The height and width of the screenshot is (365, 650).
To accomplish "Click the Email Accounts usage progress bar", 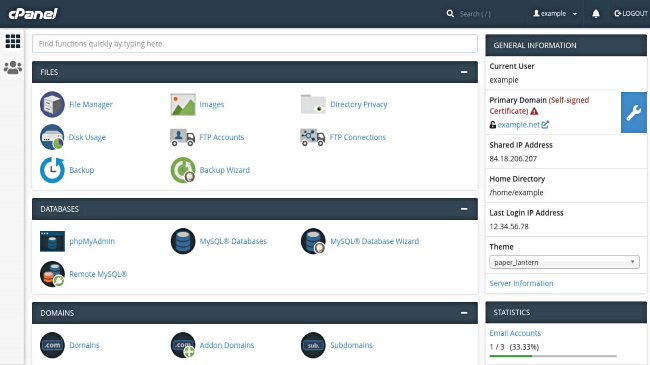I will click(553, 356).
